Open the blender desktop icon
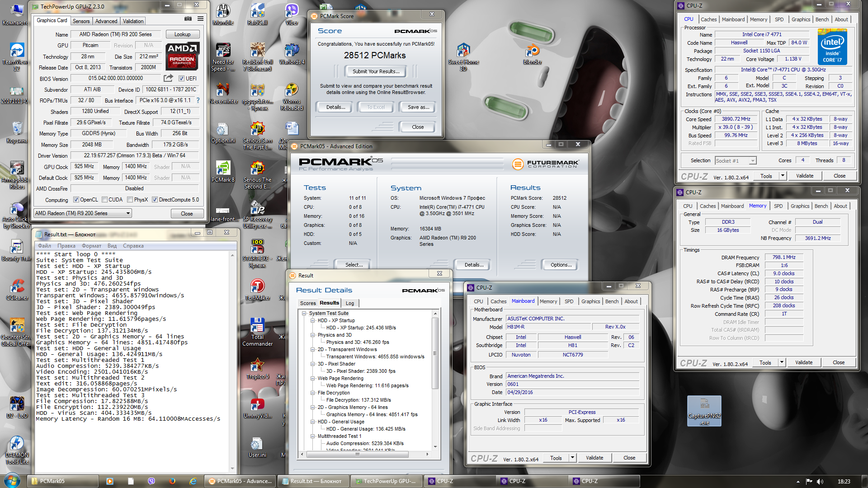 [533, 53]
